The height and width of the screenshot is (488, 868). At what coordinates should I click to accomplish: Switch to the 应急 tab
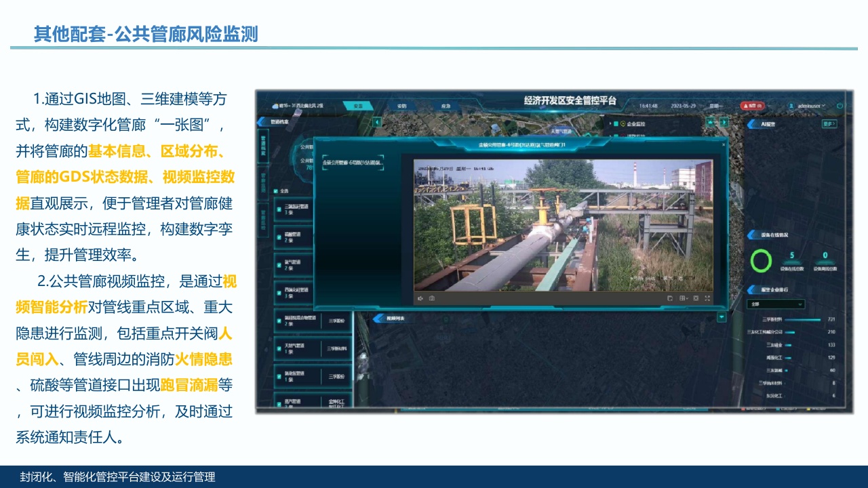click(446, 106)
